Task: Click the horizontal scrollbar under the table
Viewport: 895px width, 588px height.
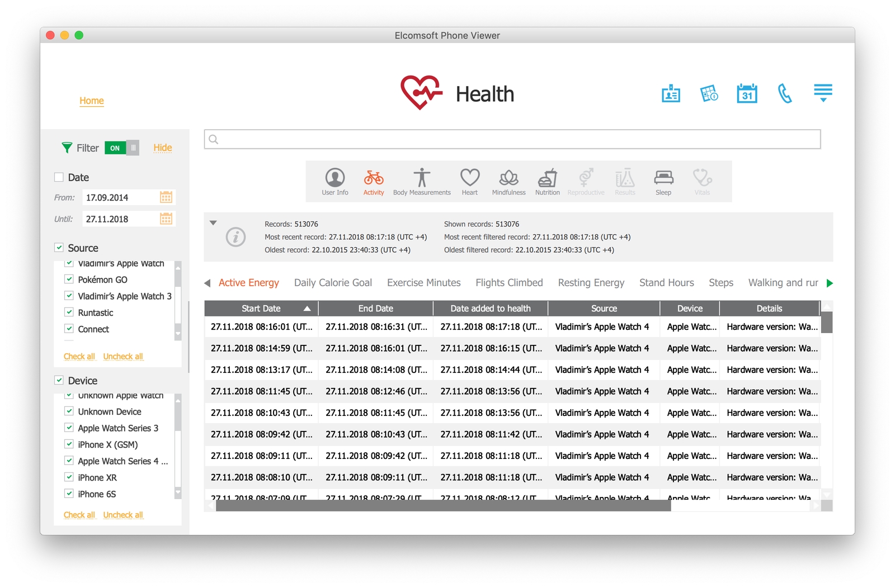Action: [x=443, y=506]
